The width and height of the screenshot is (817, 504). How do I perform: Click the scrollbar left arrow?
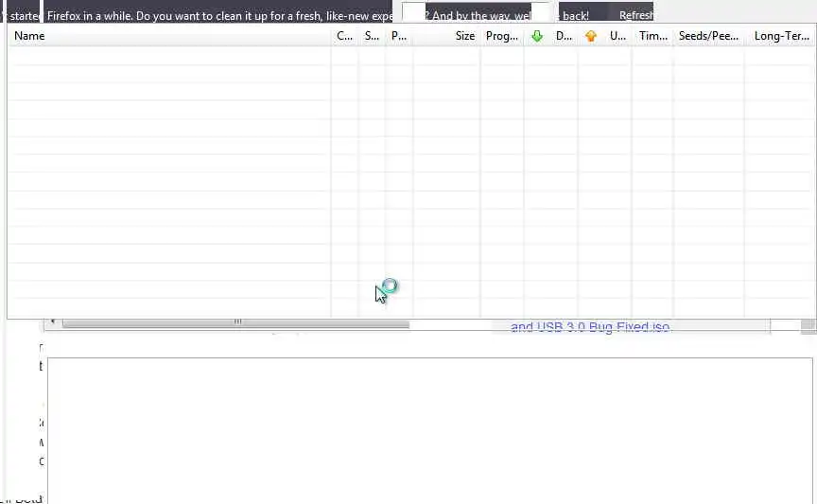53,322
